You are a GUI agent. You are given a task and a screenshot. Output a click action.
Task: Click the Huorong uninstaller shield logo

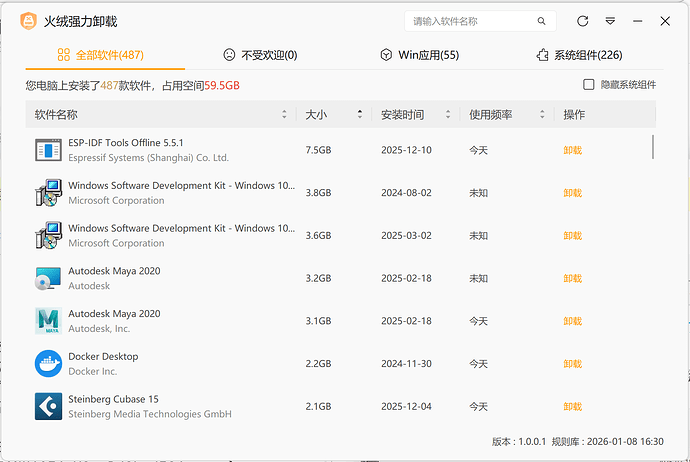tap(29, 21)
